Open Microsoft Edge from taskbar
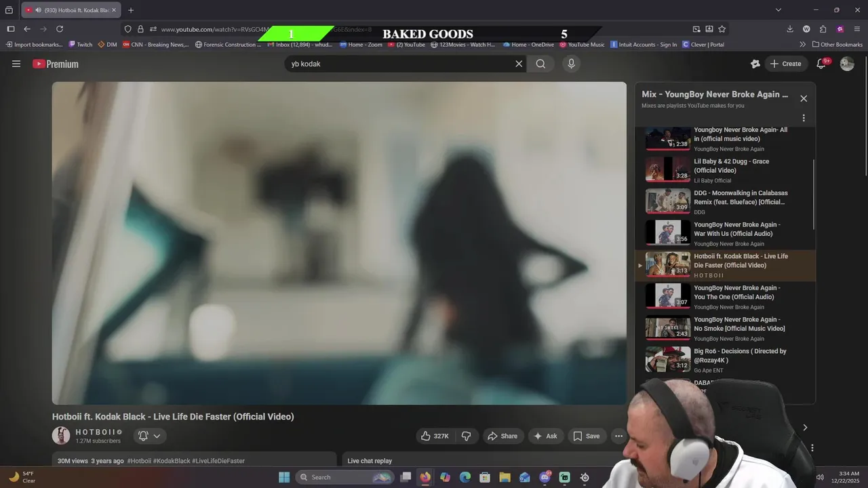This screenshot has height=488, width=868. click(465, 477)
